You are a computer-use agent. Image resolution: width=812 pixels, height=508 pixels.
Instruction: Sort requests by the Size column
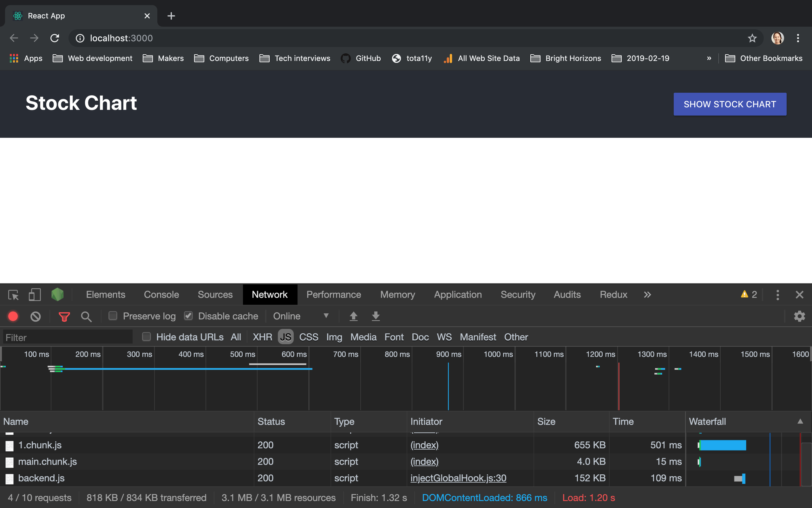[571, 421]
